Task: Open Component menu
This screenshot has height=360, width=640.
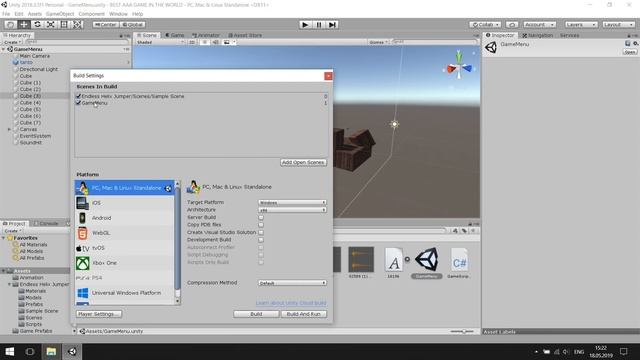Action: (91, 14)
